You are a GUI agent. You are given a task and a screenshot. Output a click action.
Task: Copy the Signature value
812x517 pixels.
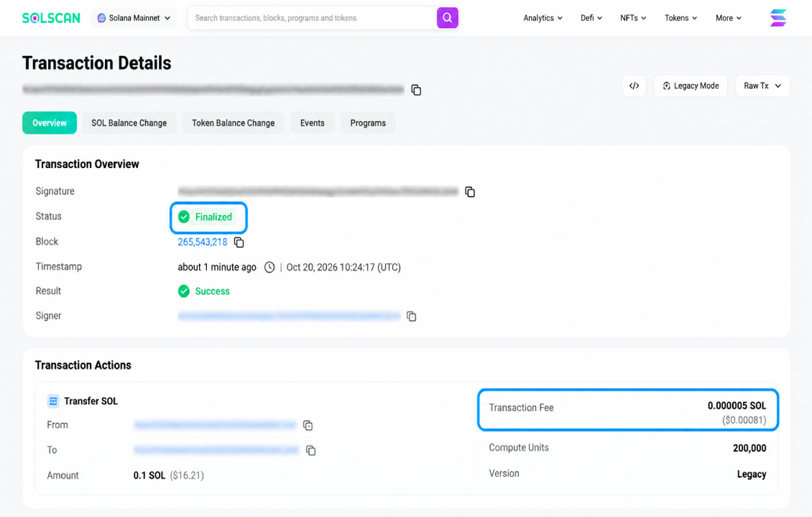point(470,192)
